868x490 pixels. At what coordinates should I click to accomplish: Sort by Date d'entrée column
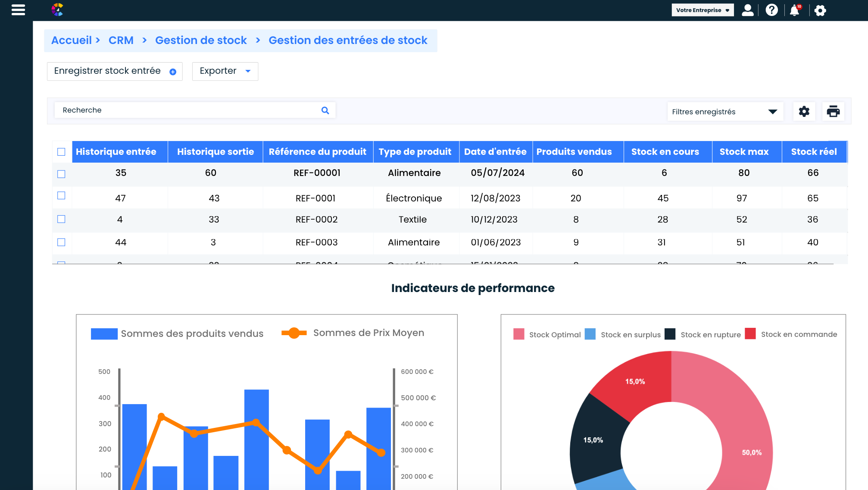pos(495,152)
